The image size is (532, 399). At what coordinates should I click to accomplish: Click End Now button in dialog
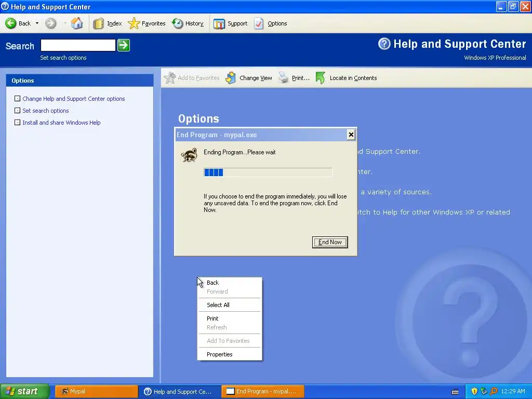click(330, 242)
